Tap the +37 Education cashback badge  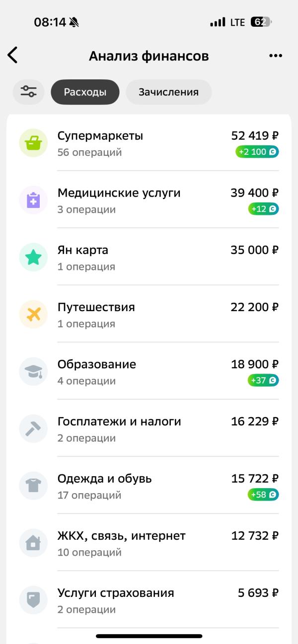[264, 381]
